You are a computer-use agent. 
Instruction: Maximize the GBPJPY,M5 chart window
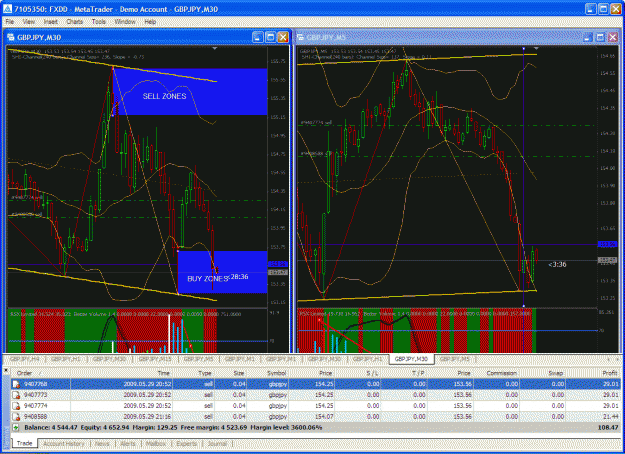point(600,37)
